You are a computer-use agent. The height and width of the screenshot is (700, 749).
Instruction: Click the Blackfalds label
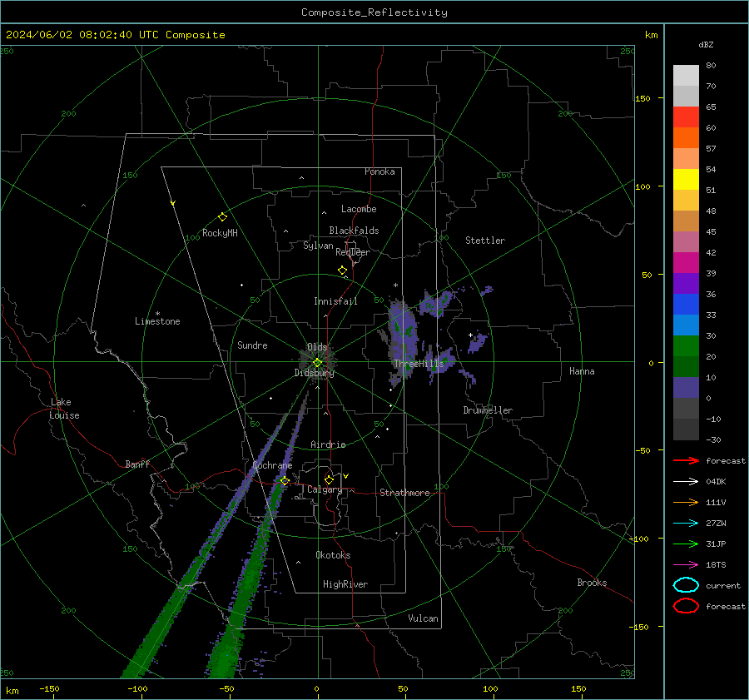[x=354, y=231]
